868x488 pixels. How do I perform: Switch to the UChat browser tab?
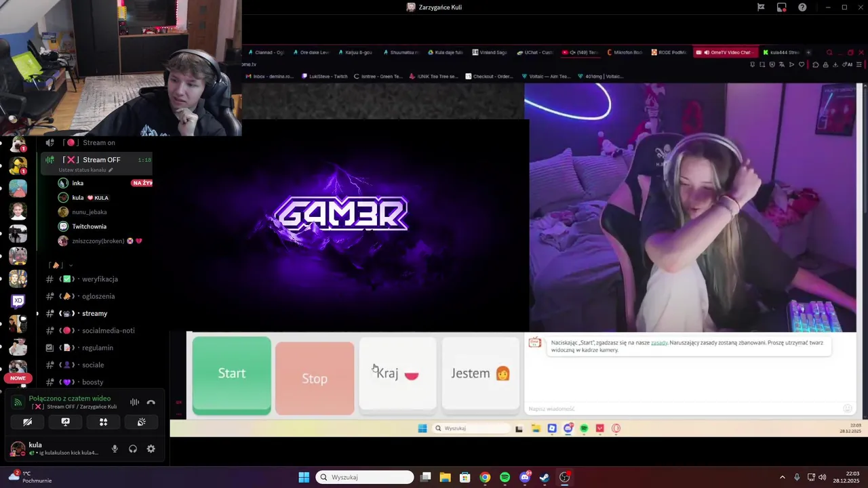(535, 52)
